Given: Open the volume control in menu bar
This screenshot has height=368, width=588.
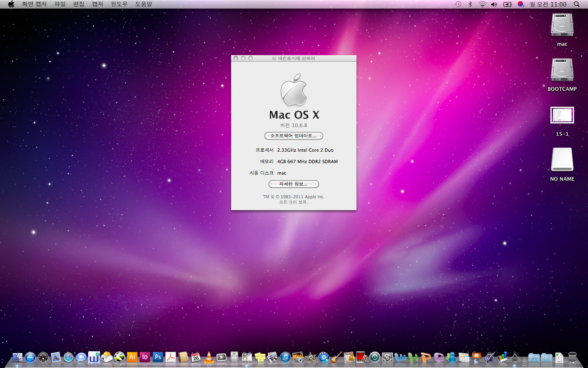Looking at the screenshot, I should click(494, 4).
